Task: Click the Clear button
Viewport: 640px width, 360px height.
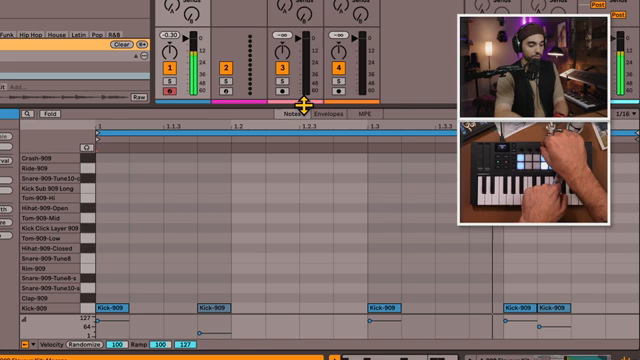Action: pyautogui.click(x=122, y=44)
